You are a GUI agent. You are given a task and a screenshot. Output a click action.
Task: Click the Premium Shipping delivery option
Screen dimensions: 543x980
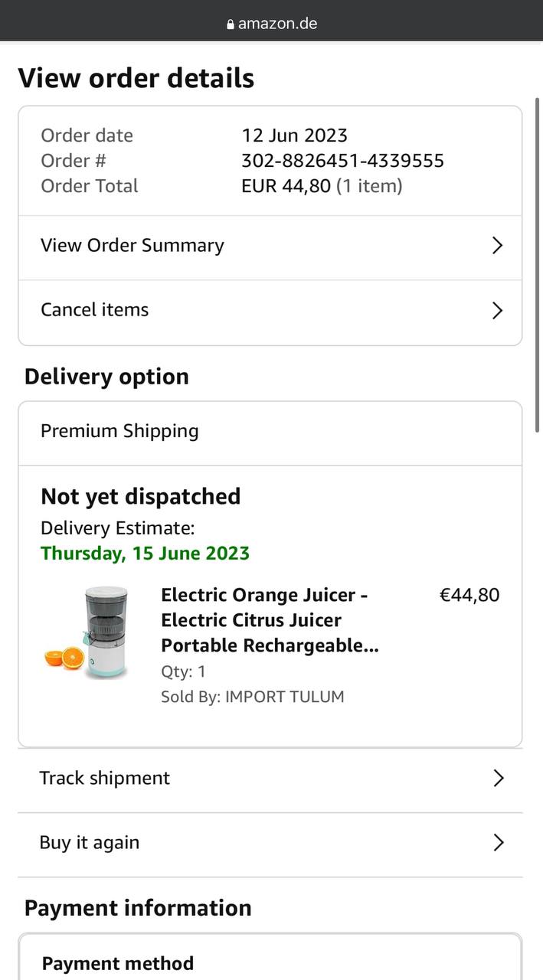click(119, 431)
